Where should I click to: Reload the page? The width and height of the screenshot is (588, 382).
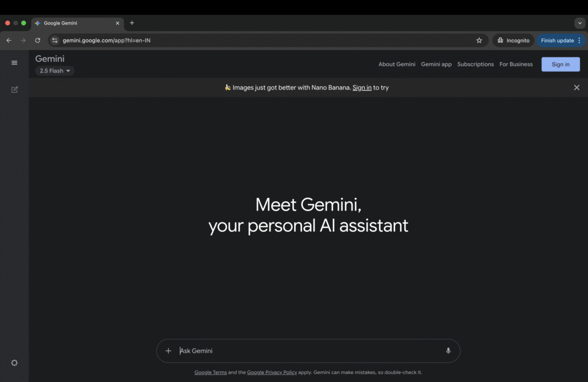37,40
